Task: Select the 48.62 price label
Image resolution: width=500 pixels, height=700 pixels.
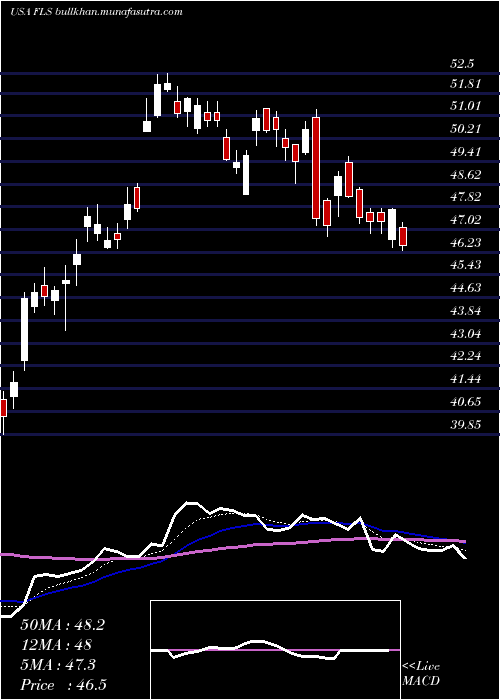Action: (465, 175)
